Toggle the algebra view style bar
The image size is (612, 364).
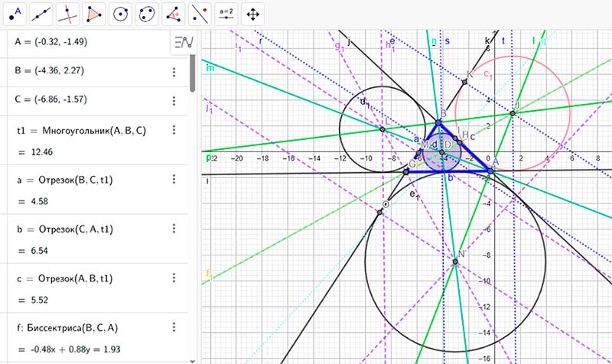coord(181,43)
